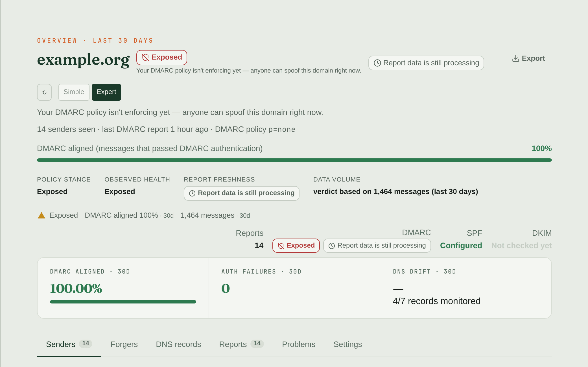The width and height of the screenshot is (588, 367).
Task: Click the Reports count '14' value
Action: click(x=259, y=246)
